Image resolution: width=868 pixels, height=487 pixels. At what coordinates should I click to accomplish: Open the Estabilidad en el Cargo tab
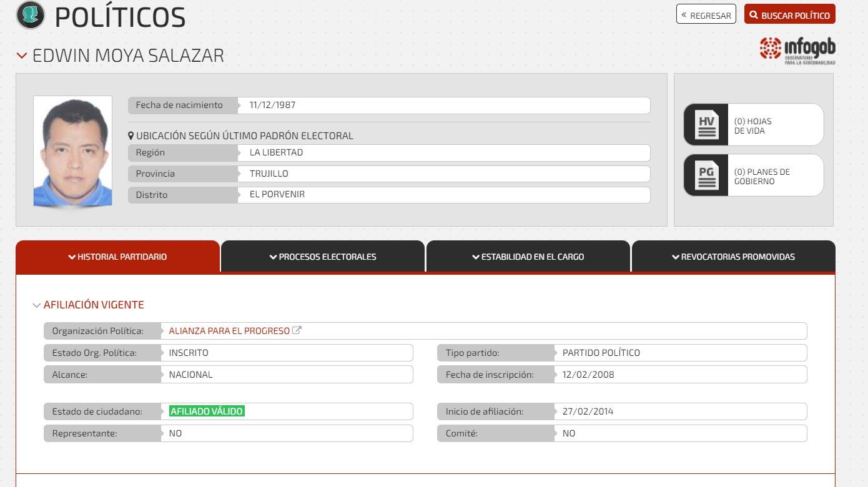528,257
